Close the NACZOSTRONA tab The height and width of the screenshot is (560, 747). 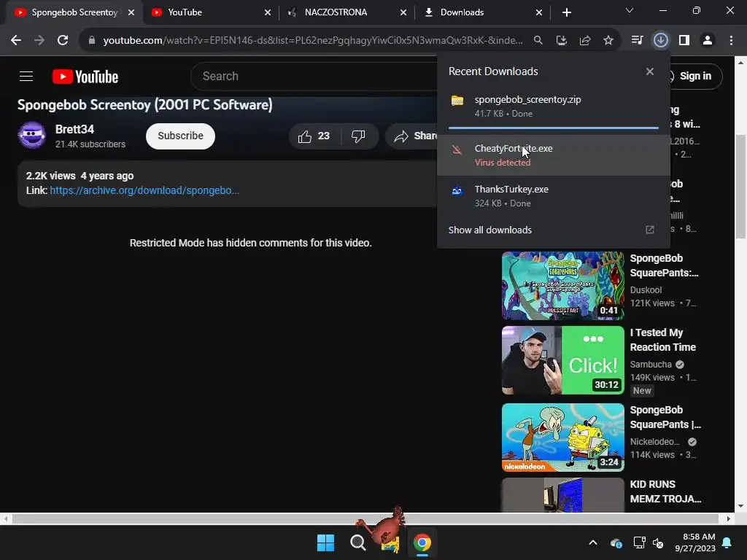[x=403, y=12]
